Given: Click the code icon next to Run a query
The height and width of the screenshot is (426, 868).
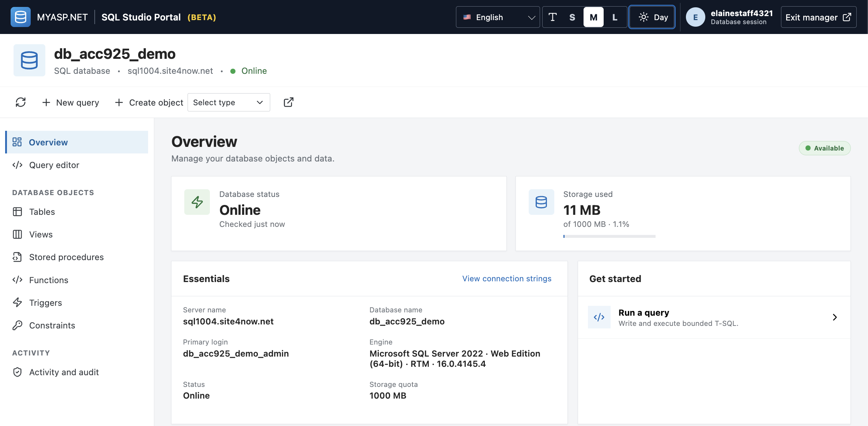Looking at the screenshot, I should [599, 317].
